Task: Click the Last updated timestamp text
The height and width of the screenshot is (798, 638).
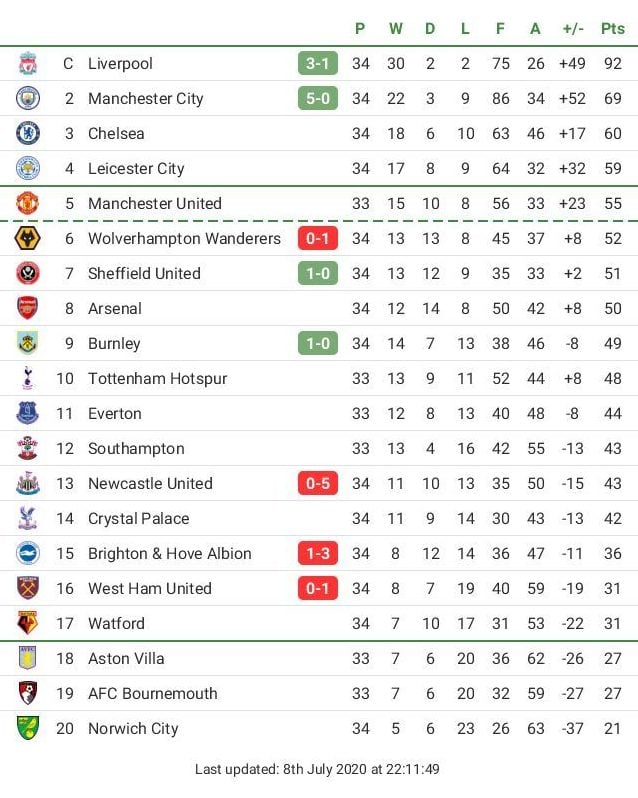Action: point(319,769)
